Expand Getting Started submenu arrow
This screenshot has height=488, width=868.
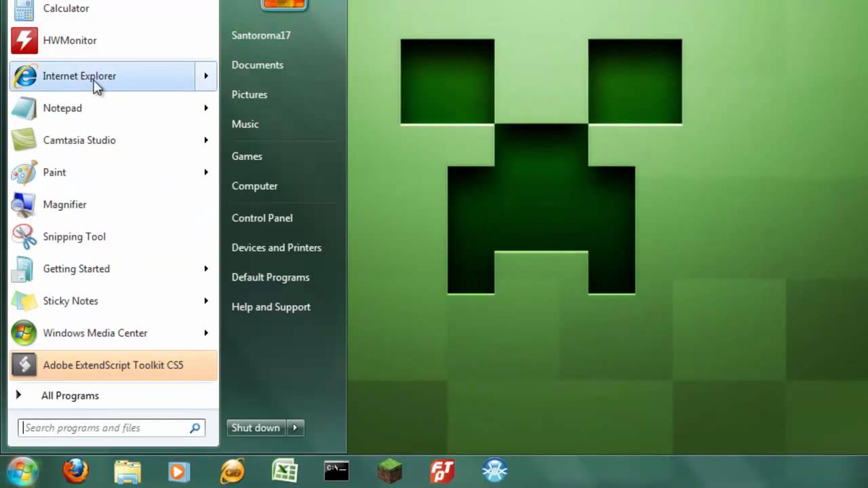(x=206, y=269)
